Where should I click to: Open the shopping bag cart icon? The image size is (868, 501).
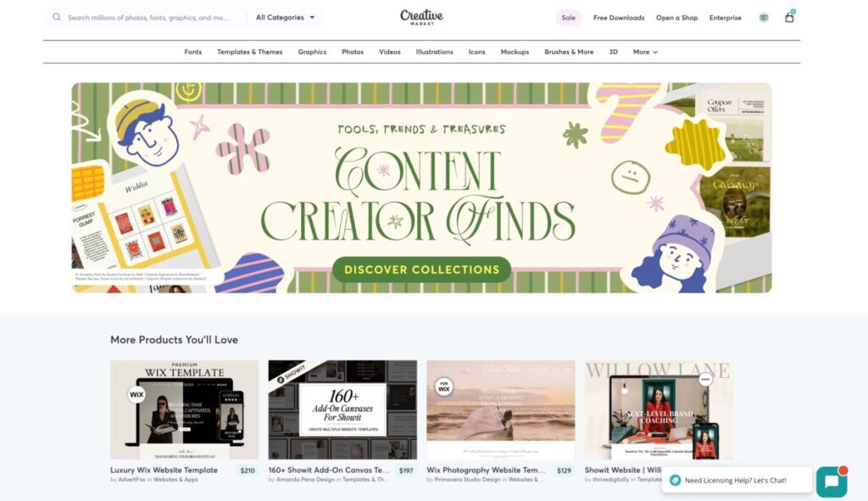click(789, 17)
